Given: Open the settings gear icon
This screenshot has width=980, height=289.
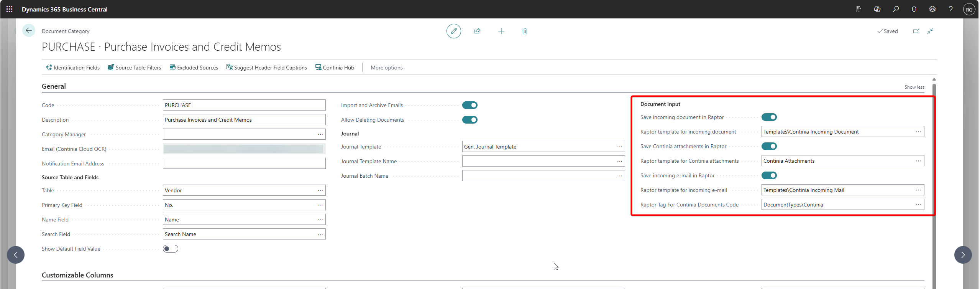Looking at the screenshot, I should (932, 9).
